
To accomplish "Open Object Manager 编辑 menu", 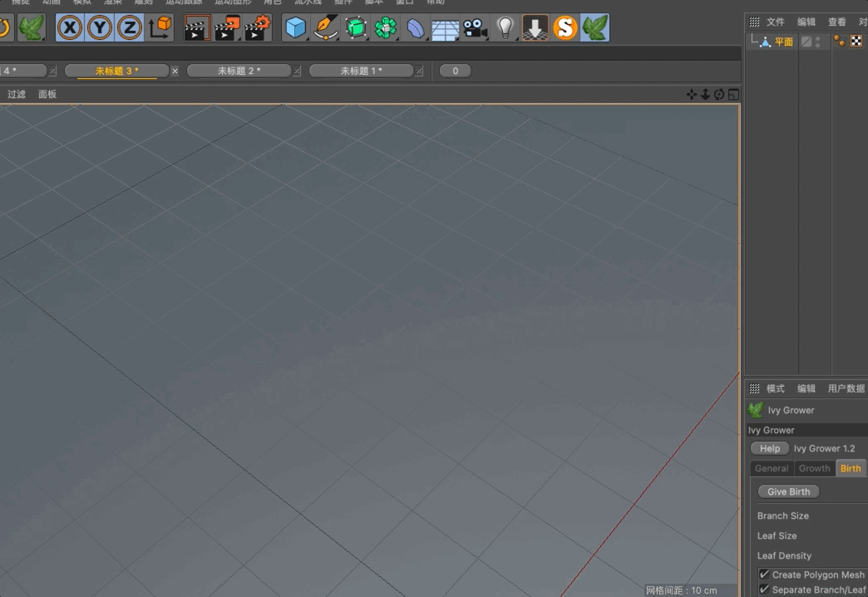I will (x=806, y=22).
